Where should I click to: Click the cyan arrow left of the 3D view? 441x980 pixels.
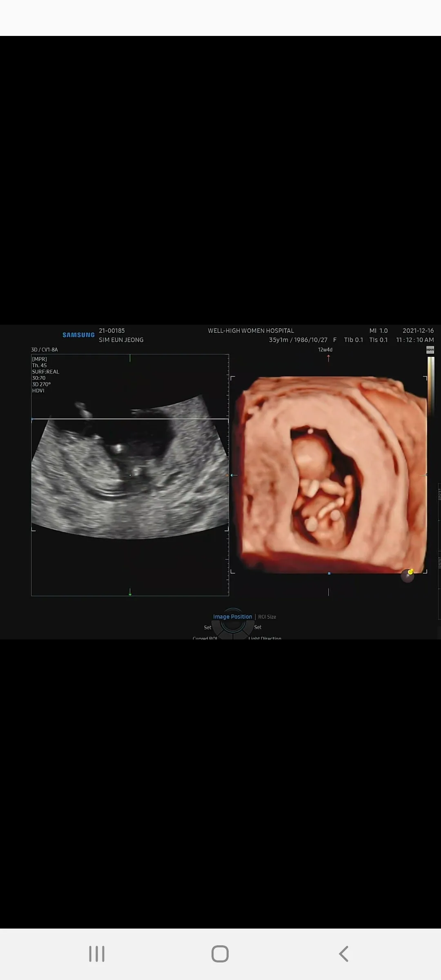click(234, 475)
